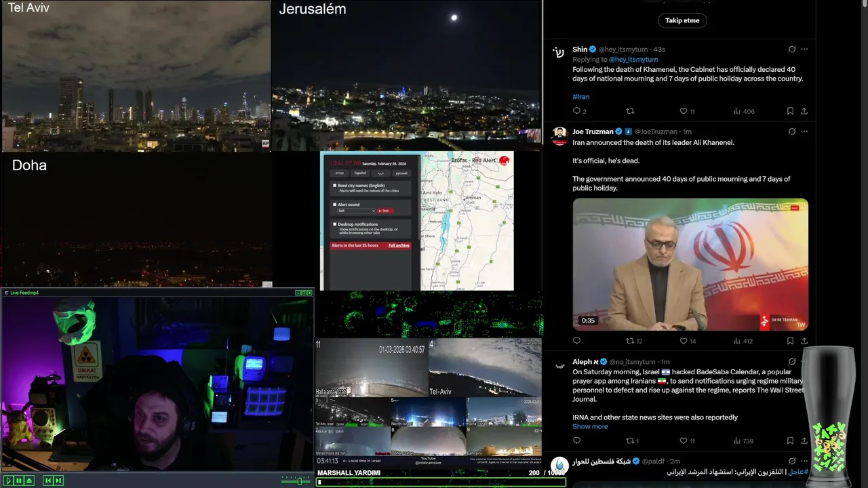Open Grok explain icon on Joe Truzman's tweet
868x488 pixels.
pyautogui.click(x=791, y=131)
